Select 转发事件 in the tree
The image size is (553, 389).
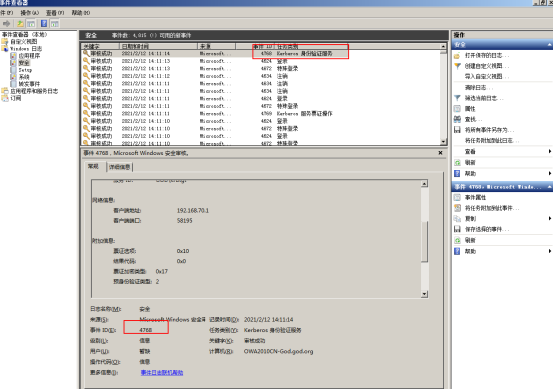(29, 84)
